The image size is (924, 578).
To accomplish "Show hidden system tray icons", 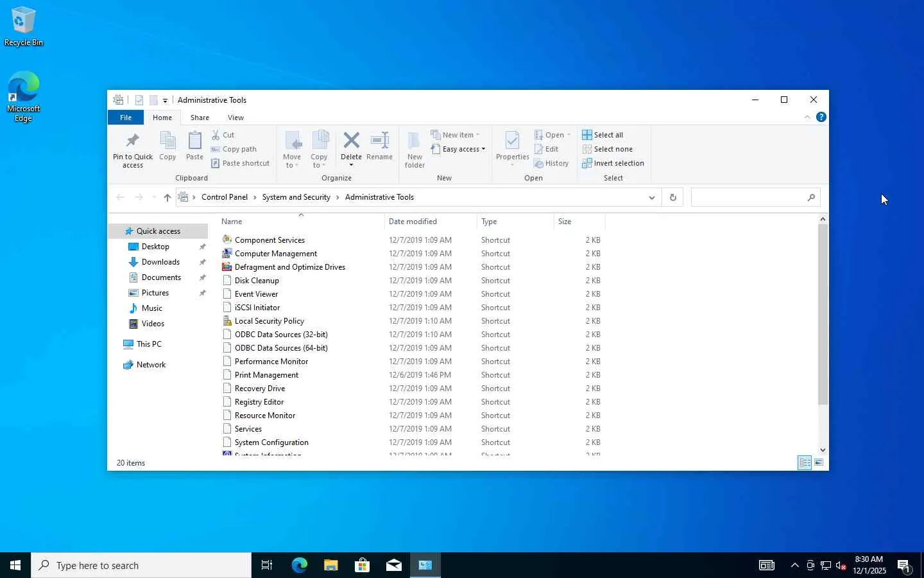I will point(794,565).
